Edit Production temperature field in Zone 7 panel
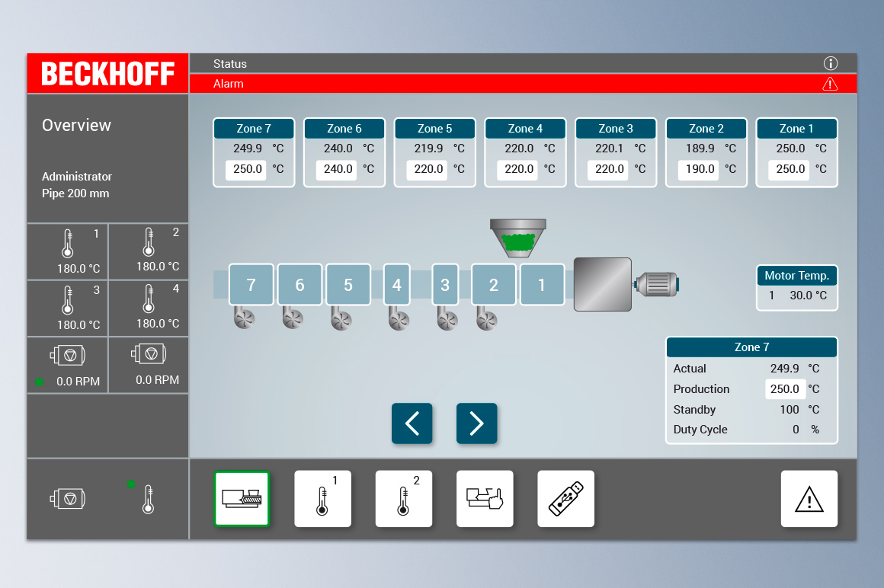The height and width of the screenshot is (588, 884). 784,389
